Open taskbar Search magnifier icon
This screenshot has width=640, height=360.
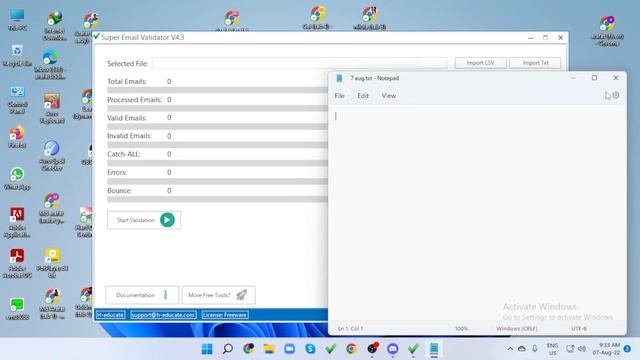228,349
